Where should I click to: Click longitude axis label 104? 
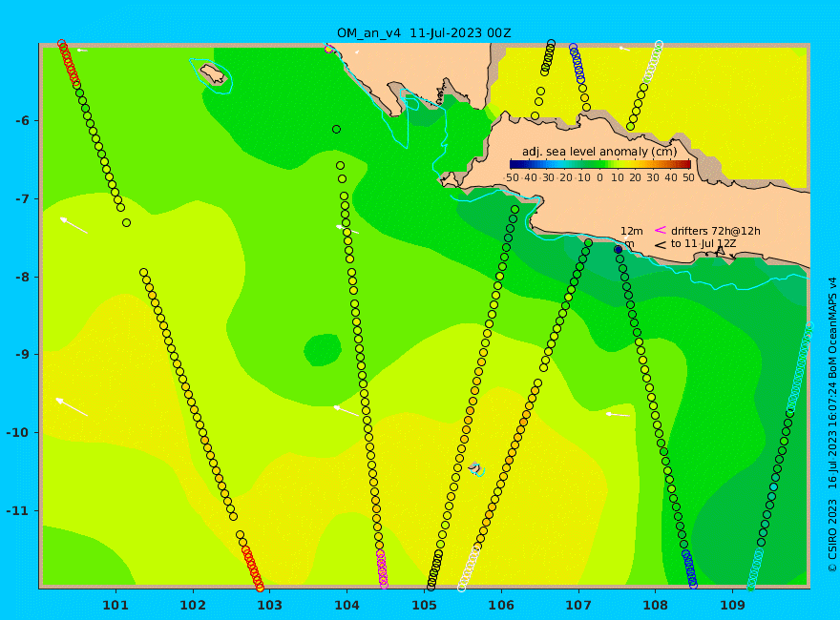point(346,606)
